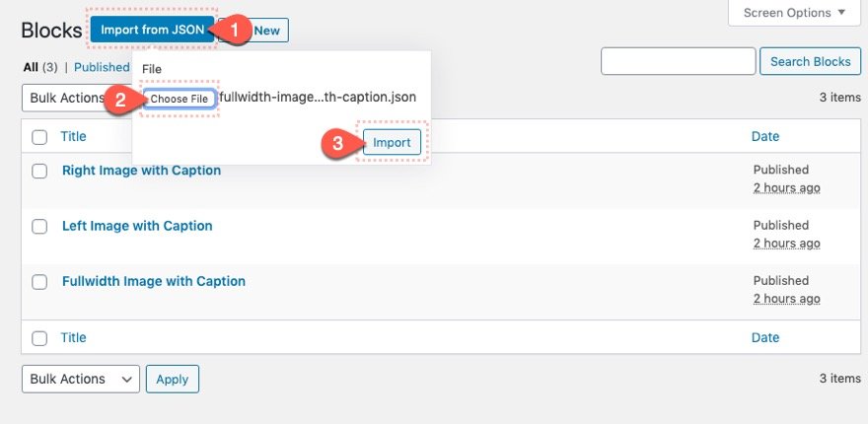Viewport: 868px width, 424px height.
Task: Check the Left Image with Caption checkbox
Action: click(x=39, y=227)
